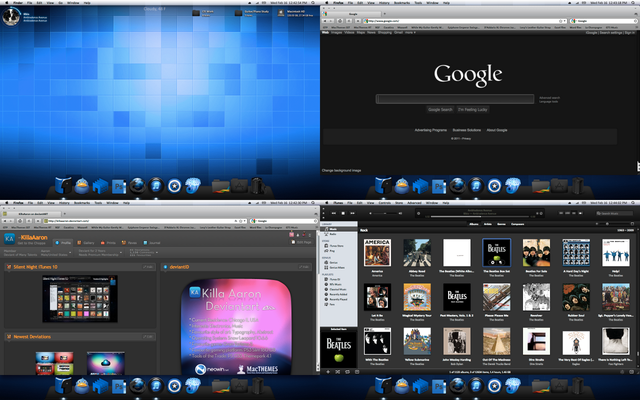
Task: Open Bookmarks menu in the Google Firefox window
Action: 402,2
